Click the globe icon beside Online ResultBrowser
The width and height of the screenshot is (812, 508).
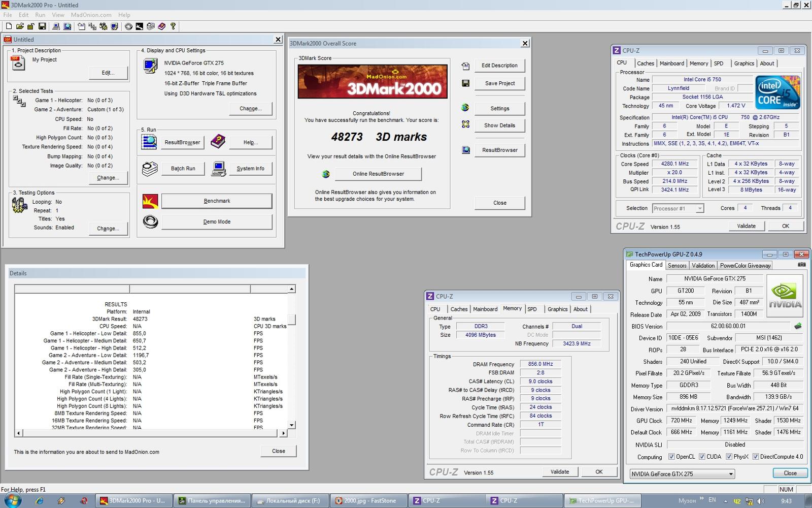[326, 174]
